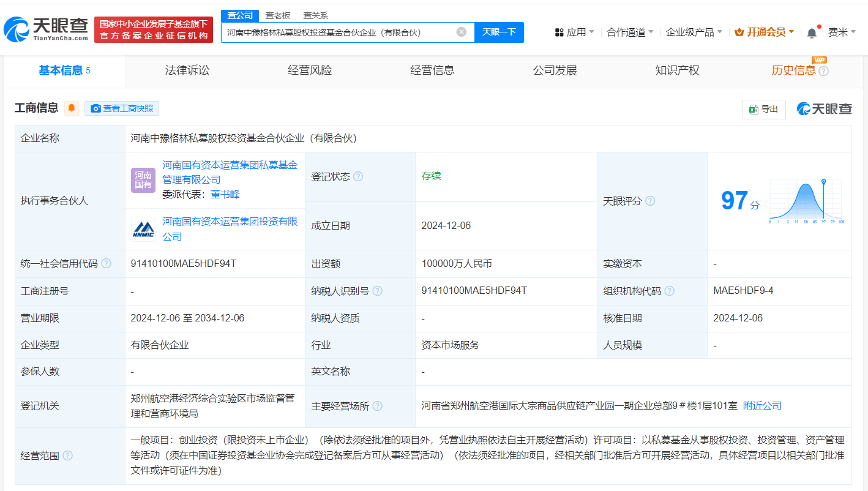
Task: Open the 董书峰 representative link
Action: (x=225, y=194)
